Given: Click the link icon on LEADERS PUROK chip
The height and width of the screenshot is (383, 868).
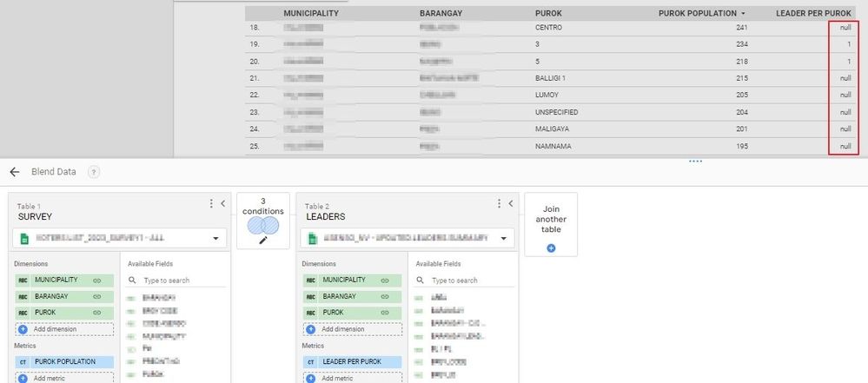Looking at the screenshot, I should (x=385, y=313).
